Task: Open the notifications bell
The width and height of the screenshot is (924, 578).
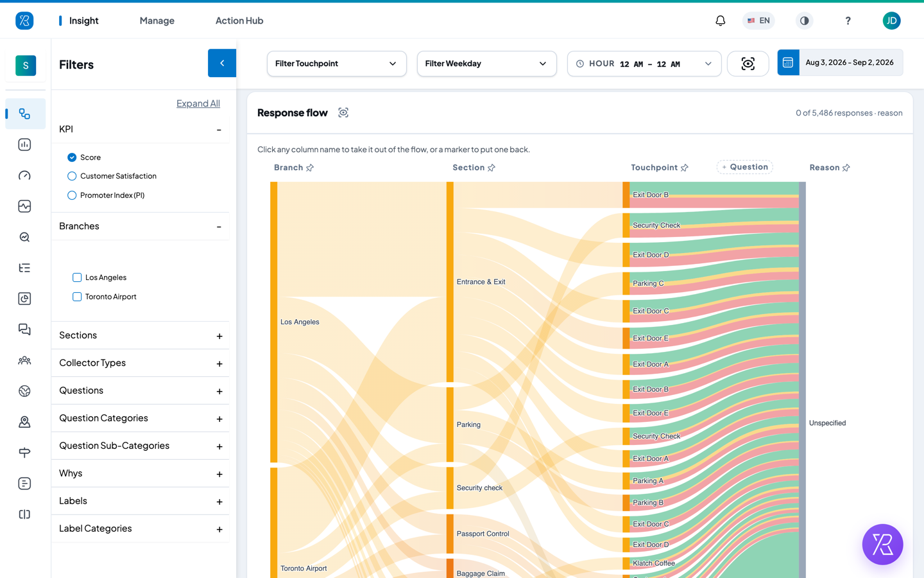Action: click(720, 21)
